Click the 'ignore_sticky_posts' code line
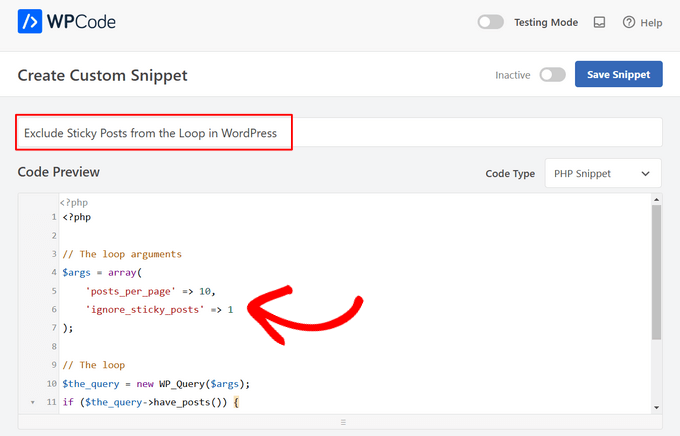This screenshot has width=680, height=436. [x=159, y=310]
